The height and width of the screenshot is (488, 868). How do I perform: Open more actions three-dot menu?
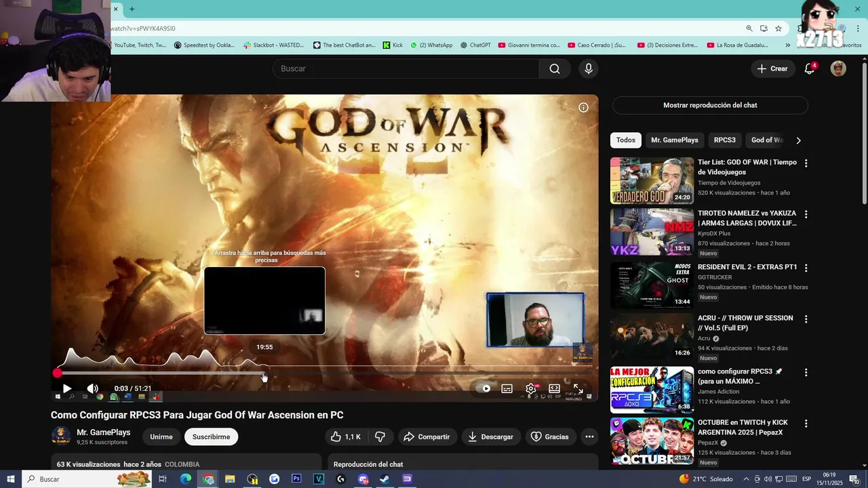point(589,437)
